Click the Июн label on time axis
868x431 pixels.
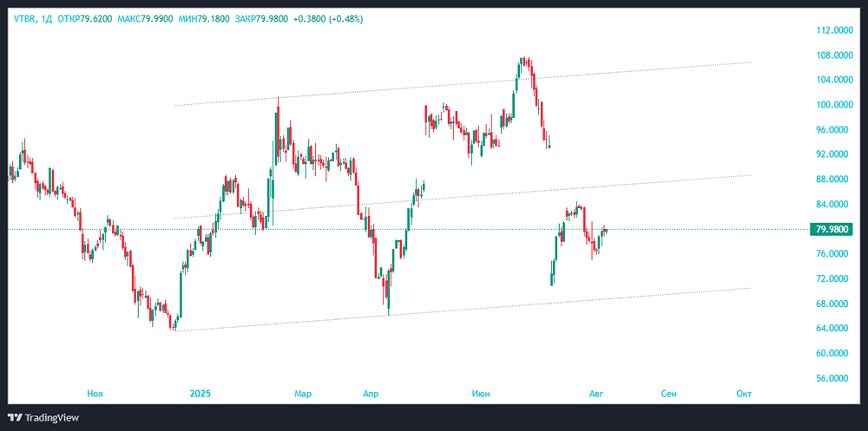(480, 394)
